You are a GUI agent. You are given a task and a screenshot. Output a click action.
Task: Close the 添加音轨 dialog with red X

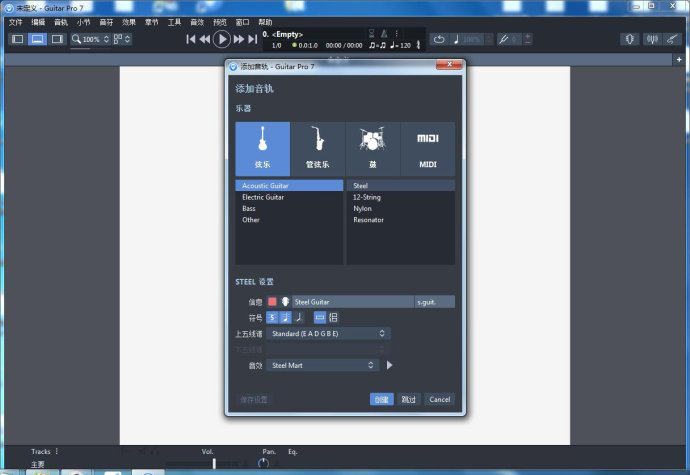449,64
